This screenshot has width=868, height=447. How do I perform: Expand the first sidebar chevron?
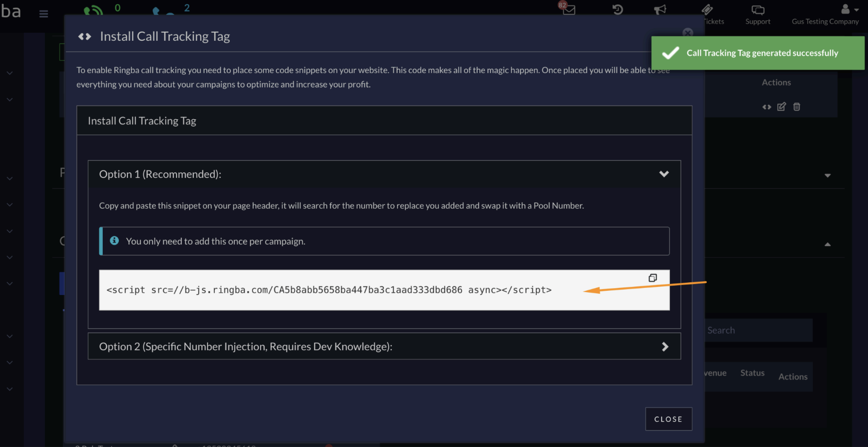[10, 73]
